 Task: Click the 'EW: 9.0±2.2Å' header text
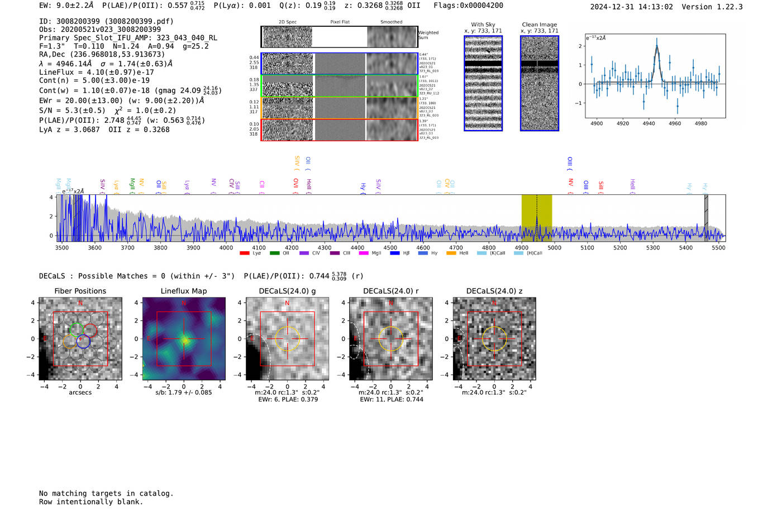point(66,6)
